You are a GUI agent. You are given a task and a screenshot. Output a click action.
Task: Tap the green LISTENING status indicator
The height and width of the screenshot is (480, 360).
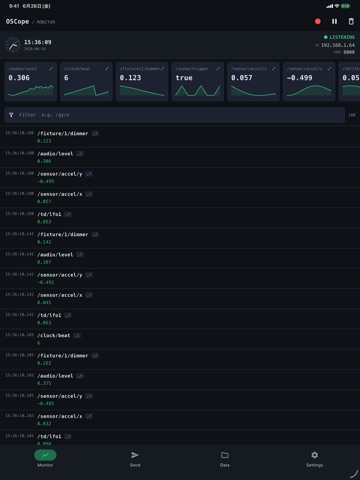coord(339,37)
